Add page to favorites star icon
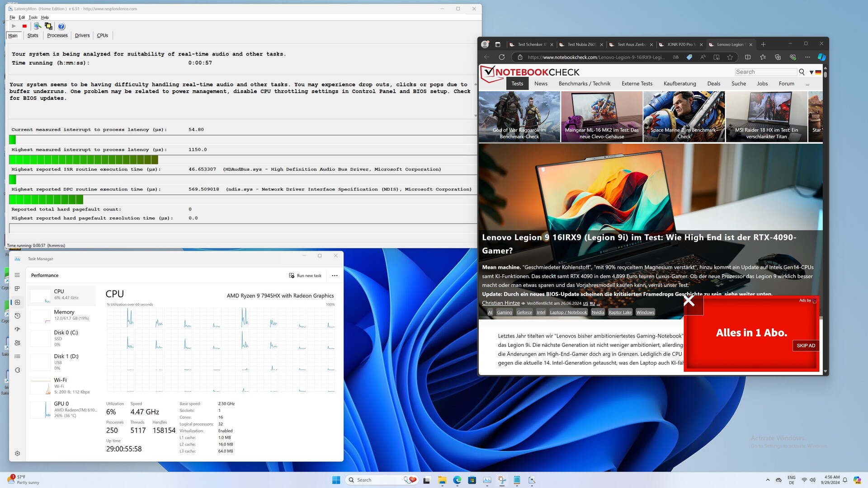This screenshot has height=488, width=868. click(730, 57)
